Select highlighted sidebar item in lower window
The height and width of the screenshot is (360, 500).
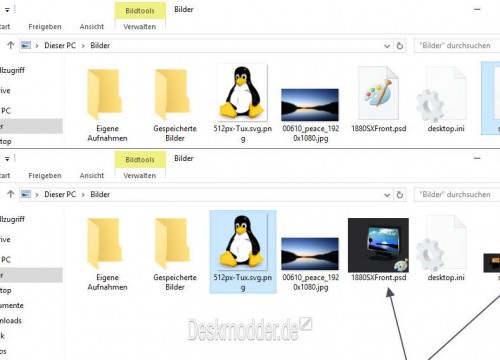click(31, 275)
